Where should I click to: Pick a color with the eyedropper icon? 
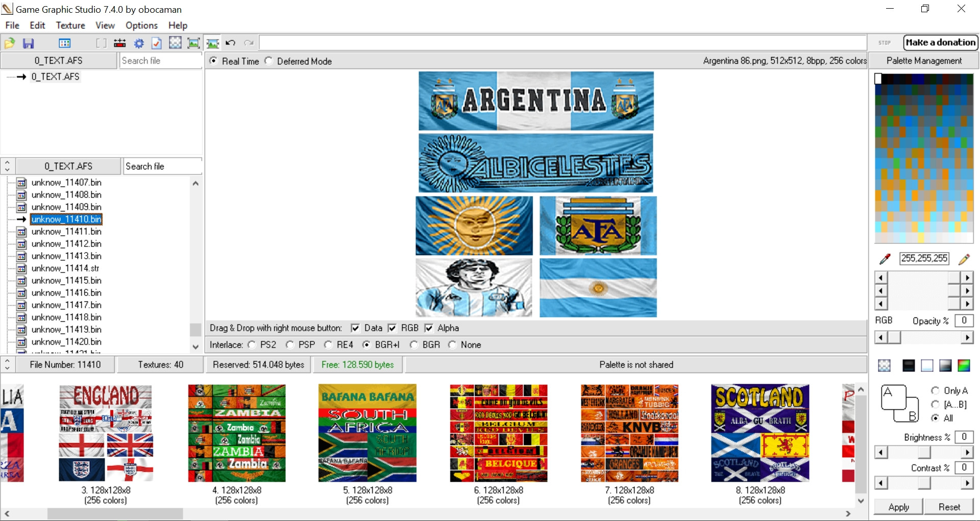point(885,259)
